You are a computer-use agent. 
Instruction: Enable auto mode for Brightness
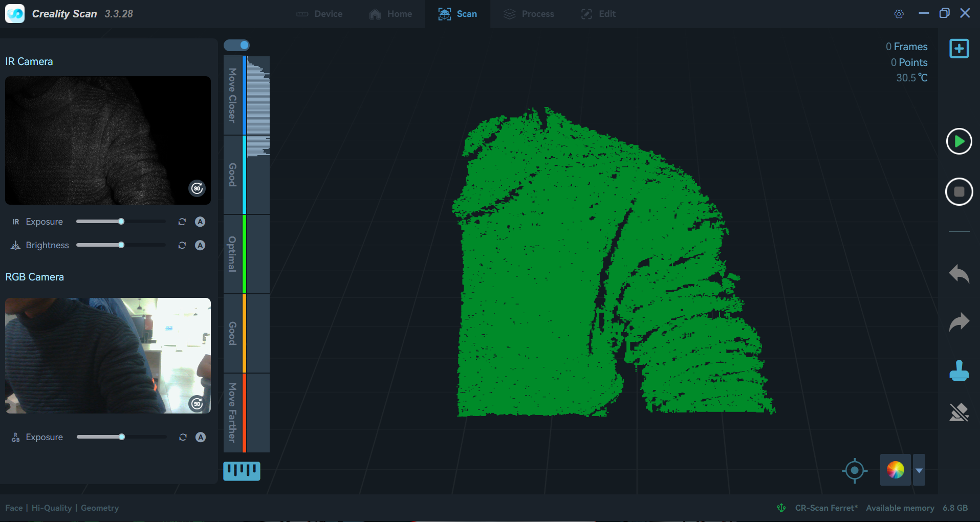point(200,245)
